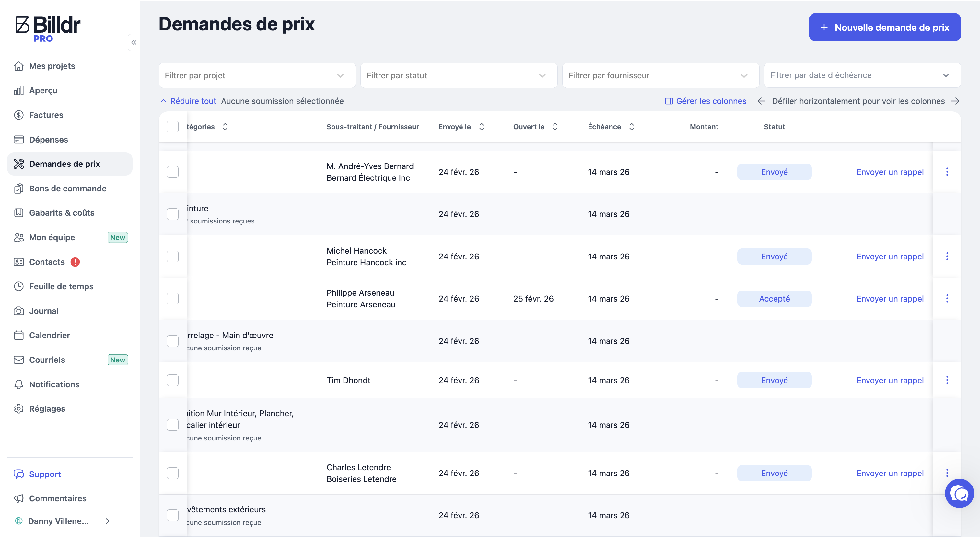Click the Billdr PRO logo
Image resolution: width=980 pixels, height=537 pixels.
tap(48, 29)
